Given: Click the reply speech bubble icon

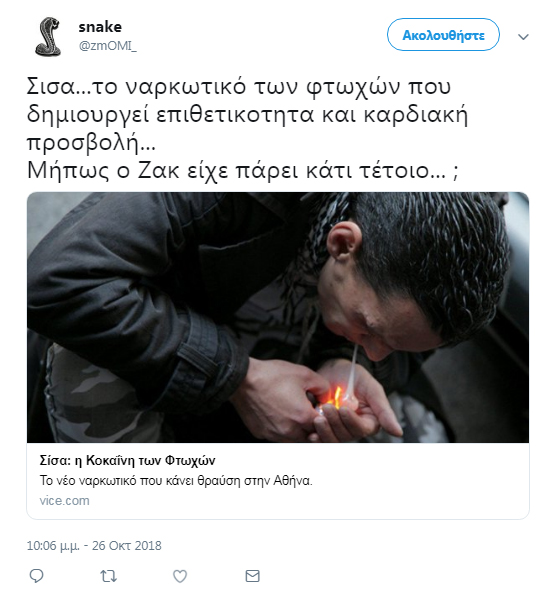Looking at the screenshot, I should pos(37,576).
